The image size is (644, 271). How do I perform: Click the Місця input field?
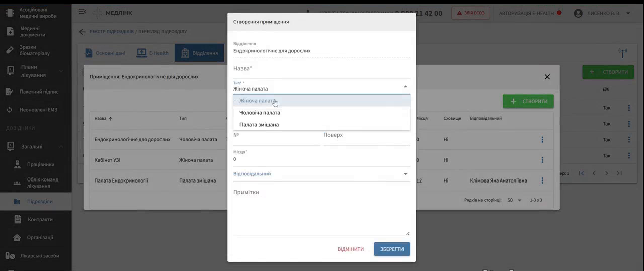[321, 159]
